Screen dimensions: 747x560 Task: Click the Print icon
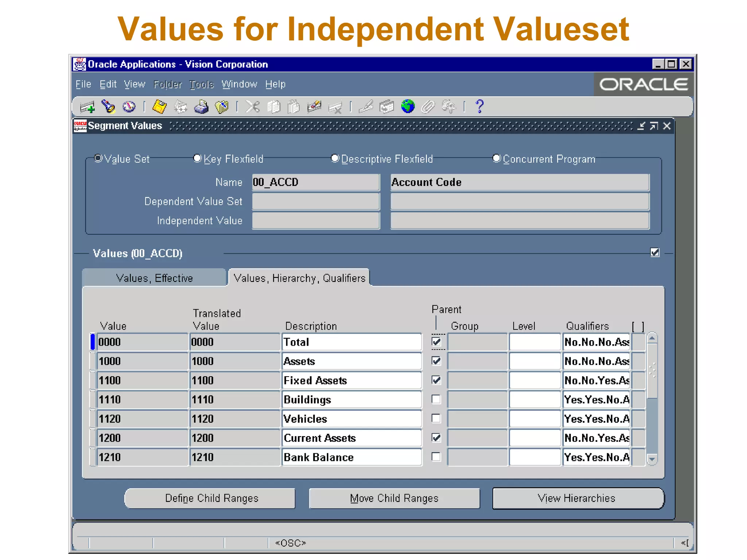point(201,107)
